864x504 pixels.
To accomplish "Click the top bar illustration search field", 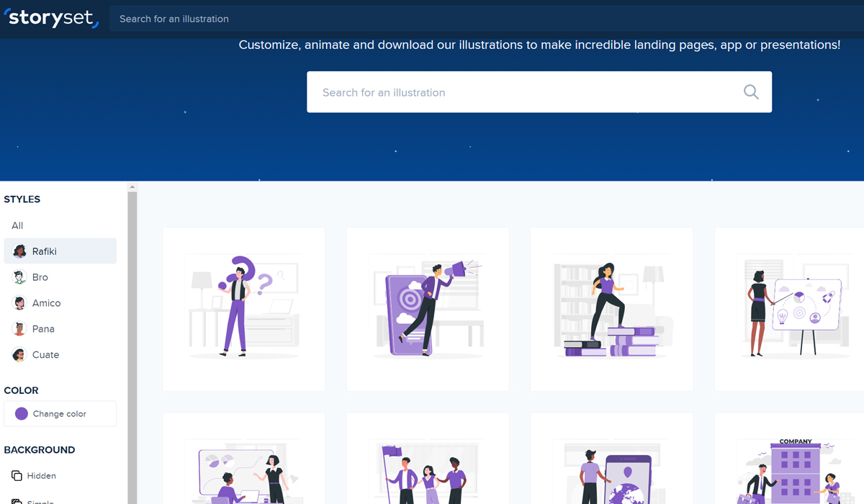I will [x=486, y=19].
